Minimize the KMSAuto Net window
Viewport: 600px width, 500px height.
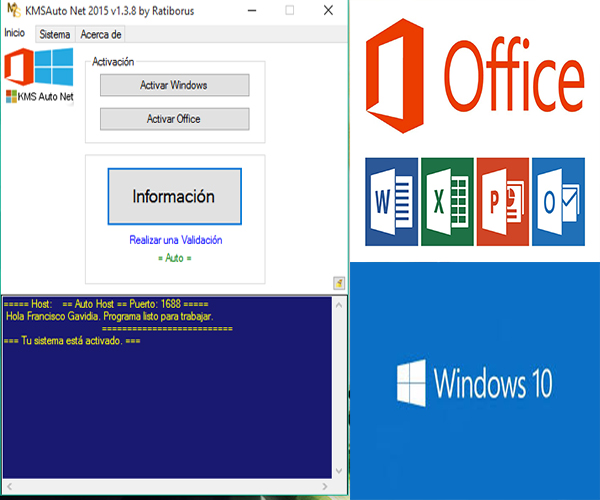(x=252, y=10)
